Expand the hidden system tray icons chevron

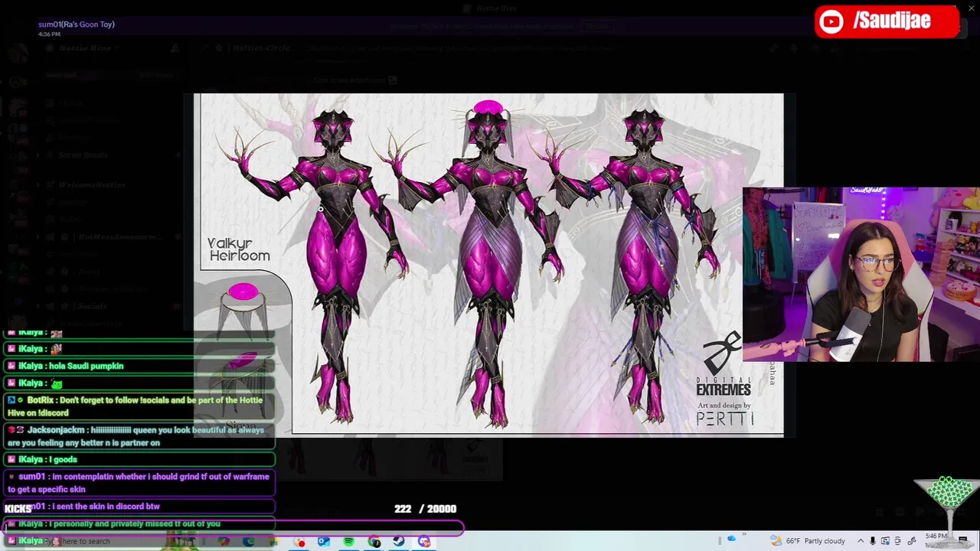pyautogui.click(x=860, y=541)
